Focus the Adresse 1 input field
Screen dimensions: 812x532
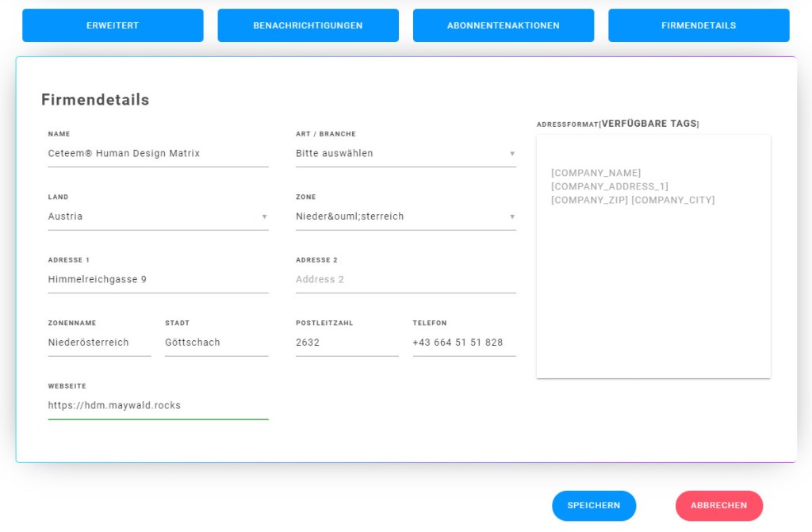pos(158,279)
